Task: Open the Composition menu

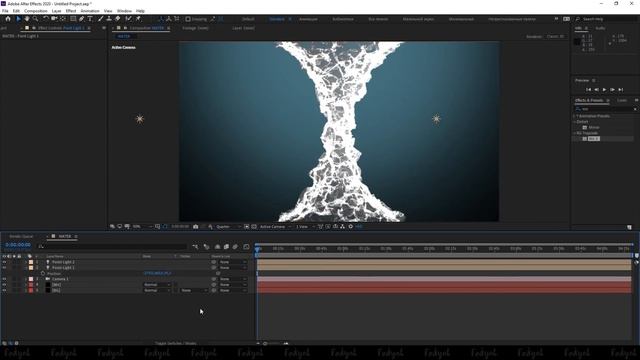Action: [36, 11]
